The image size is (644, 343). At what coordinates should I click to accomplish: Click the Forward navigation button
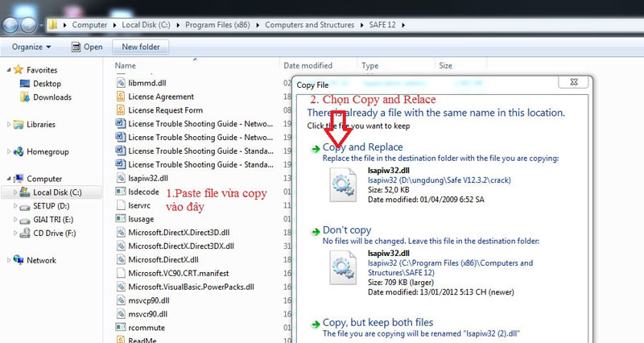click(28, 26)
